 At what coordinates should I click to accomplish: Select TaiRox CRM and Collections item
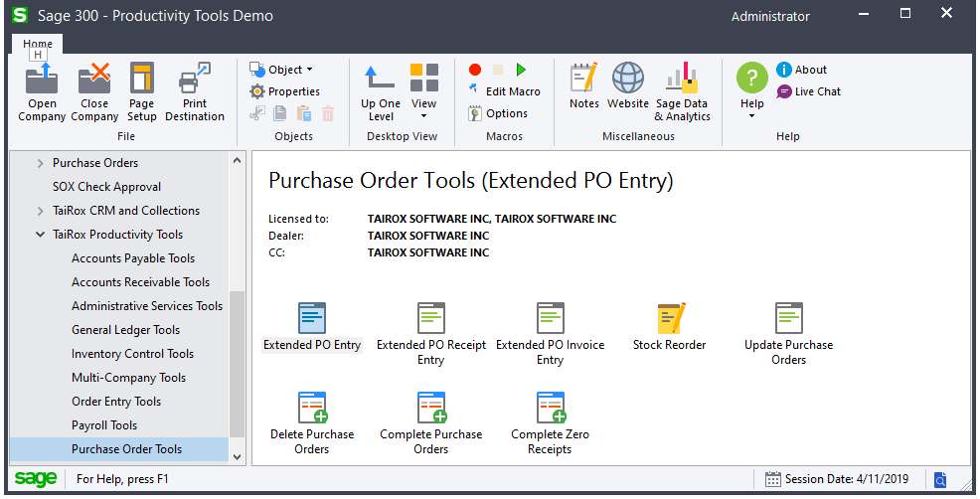pos(126,210)
